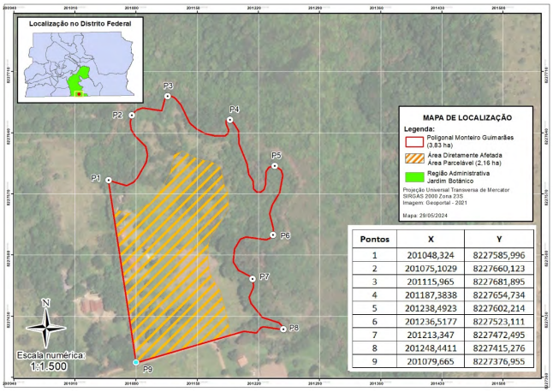Click the red dot in the inset map
The image size is (553, 392).
[x=79, y=94]
